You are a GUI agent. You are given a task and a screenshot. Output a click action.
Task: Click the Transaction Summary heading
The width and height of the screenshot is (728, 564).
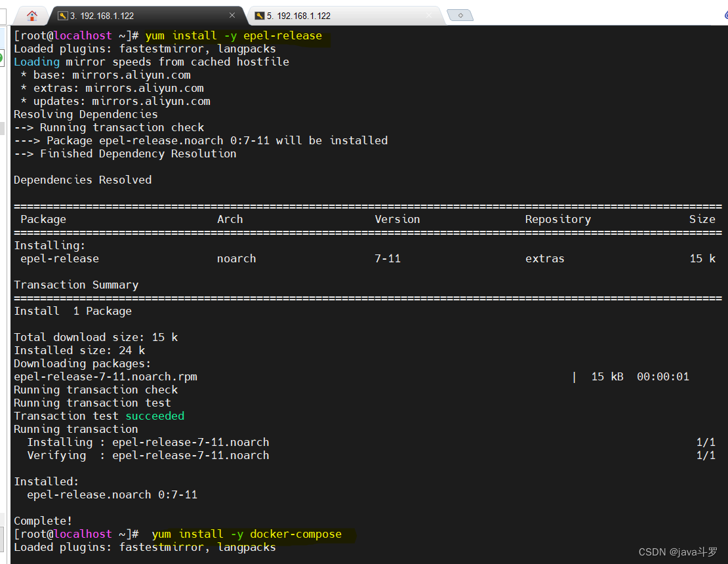click(75, 285)
